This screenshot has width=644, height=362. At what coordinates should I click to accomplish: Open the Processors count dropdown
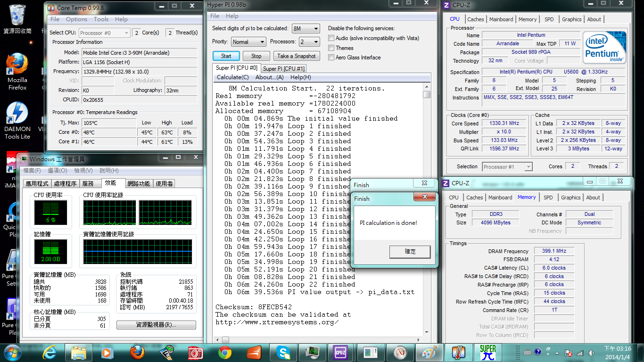(309, 42)
